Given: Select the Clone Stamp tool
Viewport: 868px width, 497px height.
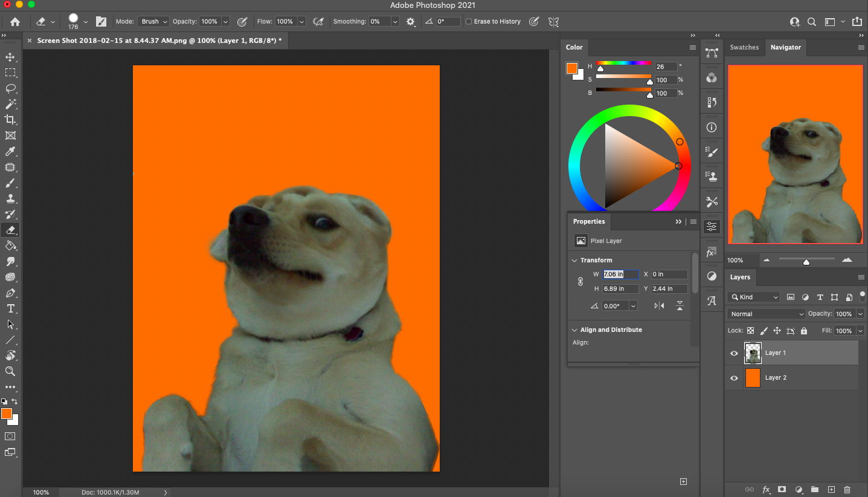Looking at the screenshot, I should tap(10, 198).
